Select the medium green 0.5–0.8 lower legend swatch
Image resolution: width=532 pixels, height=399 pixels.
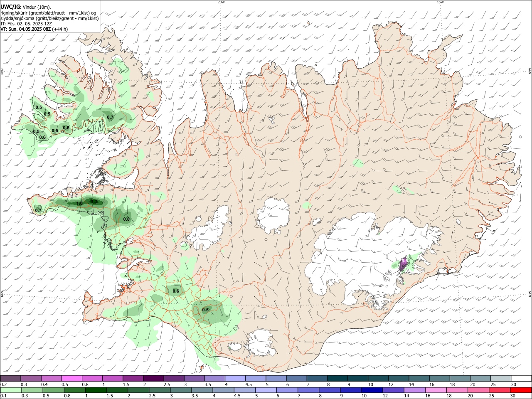pyautogui.click(x=54, y=390)
